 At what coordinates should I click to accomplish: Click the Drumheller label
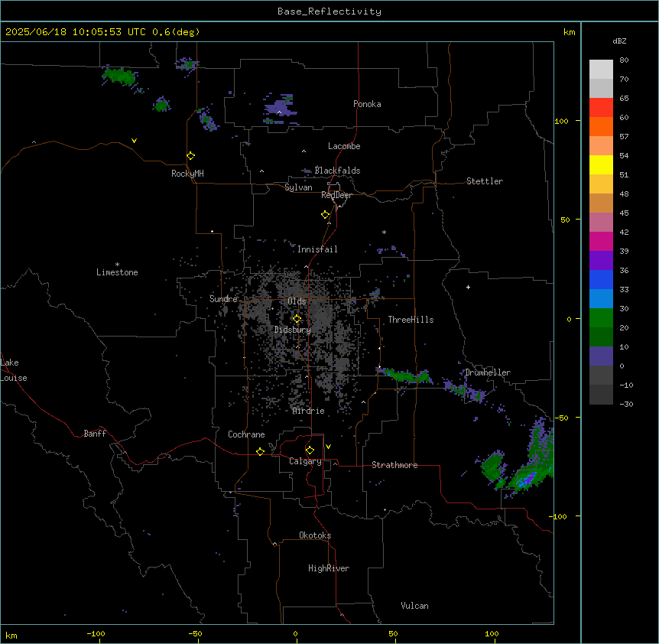(x=488, y=372)
